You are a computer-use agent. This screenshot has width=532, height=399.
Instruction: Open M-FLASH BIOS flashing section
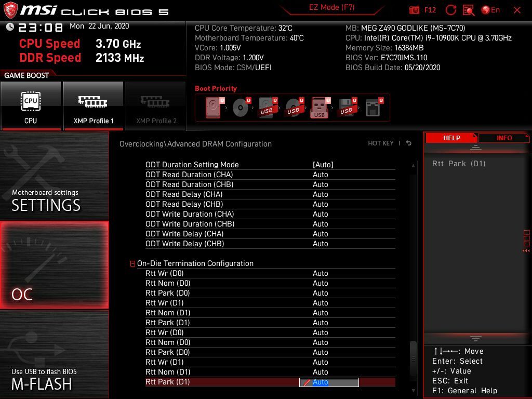coord(54,354)
